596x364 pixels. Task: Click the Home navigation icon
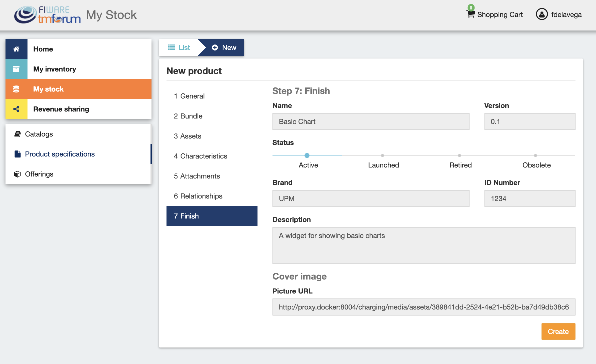tap(16, 49)
